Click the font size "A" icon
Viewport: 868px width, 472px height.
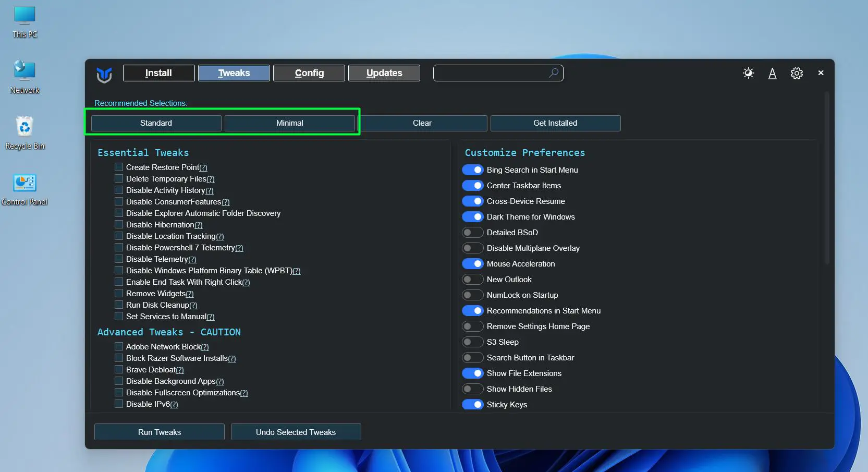pos(773,74)
